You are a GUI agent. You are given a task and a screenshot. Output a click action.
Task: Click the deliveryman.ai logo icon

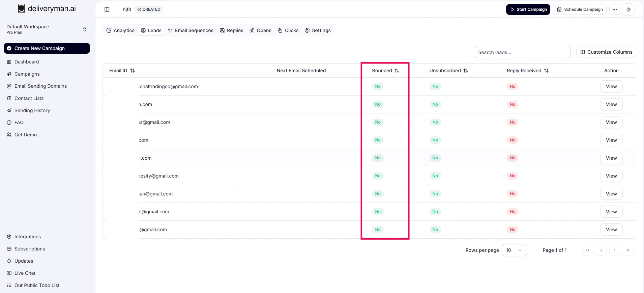[x=21, y=9]
